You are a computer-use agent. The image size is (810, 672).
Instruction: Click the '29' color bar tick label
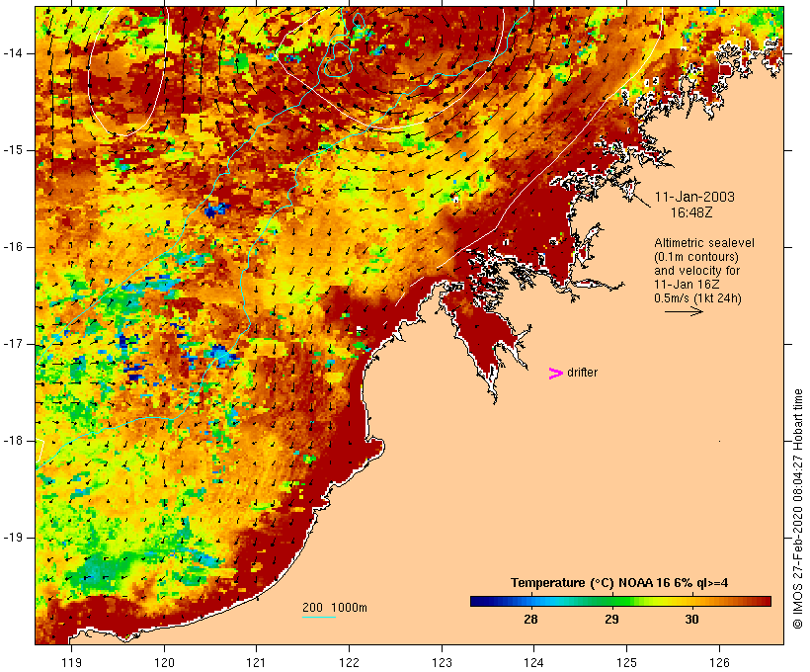click(x=611, y=619)
